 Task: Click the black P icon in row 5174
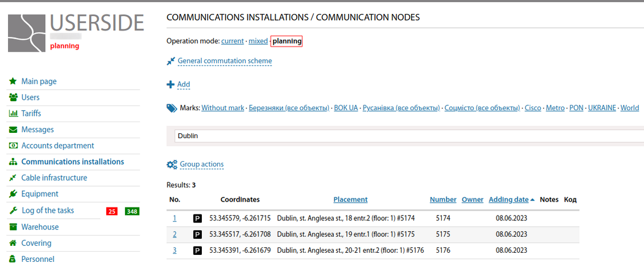pyautogui.click(x=197, y=219)
